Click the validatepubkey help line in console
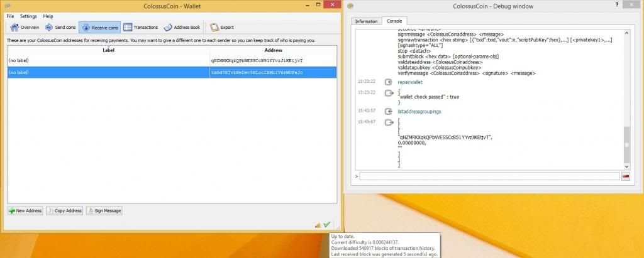 pyautogui.click(x=439, y=67)
